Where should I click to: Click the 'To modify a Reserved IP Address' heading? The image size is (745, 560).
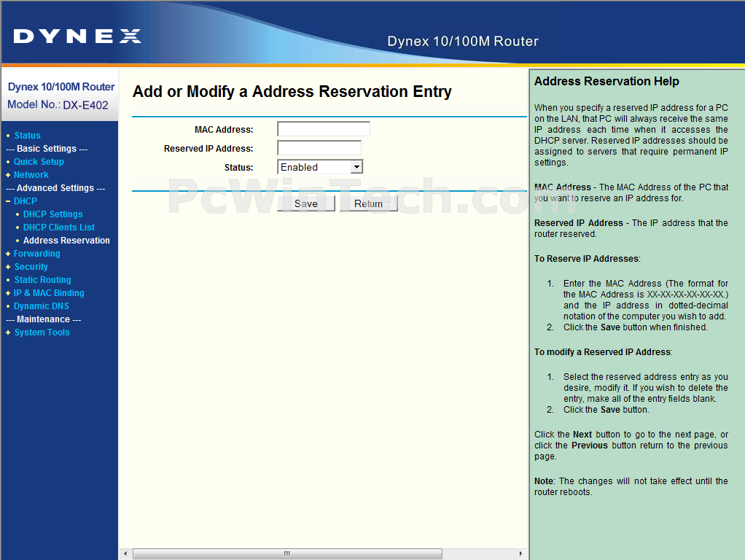604,352
